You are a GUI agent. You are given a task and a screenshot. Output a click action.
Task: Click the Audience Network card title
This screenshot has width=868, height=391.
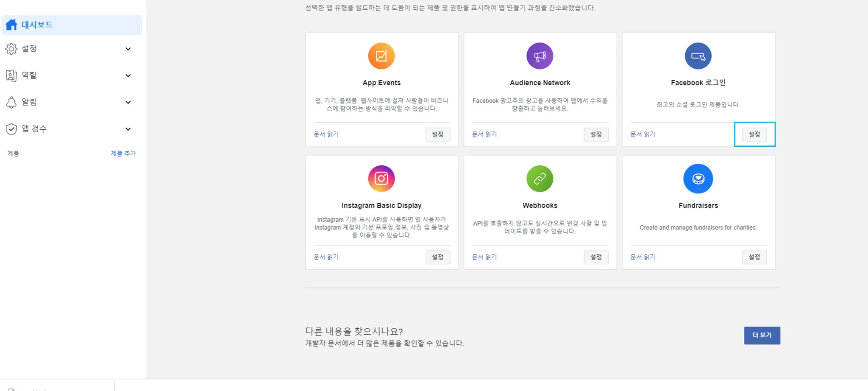pos(540,83)
